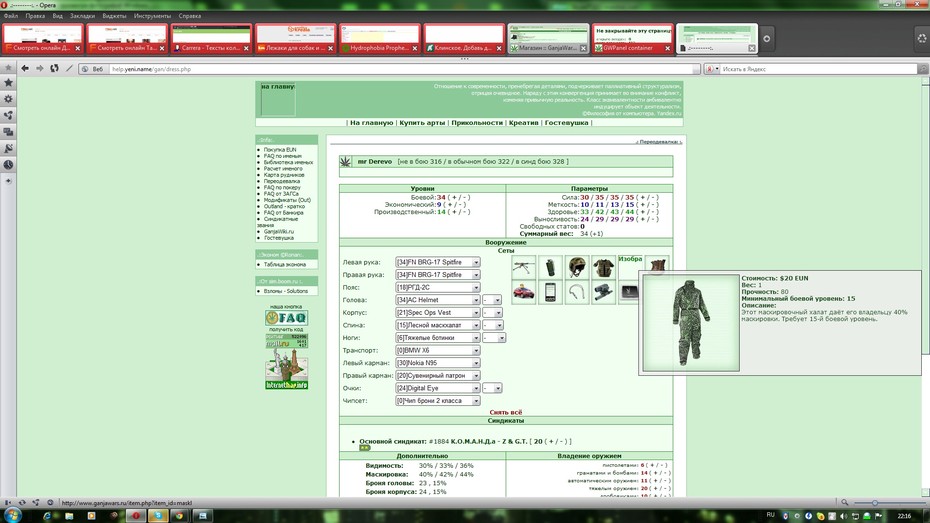Click the camouflage suit preview image
Screen dimensions: 930x523
[691, 323]
